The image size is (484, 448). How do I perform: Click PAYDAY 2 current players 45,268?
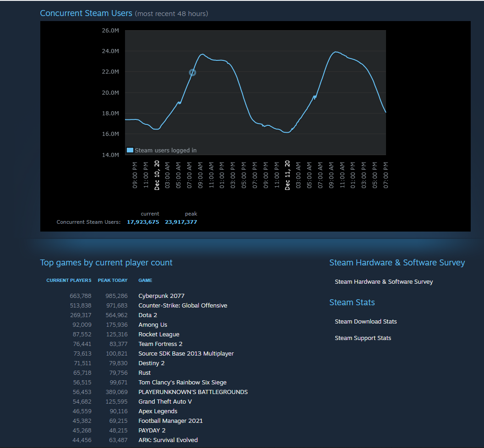click(82, 431)
